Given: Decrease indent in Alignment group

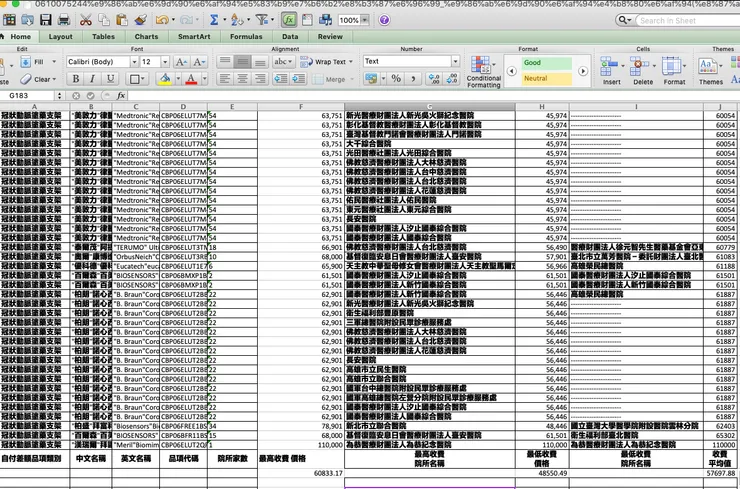Looking at the screenshot, I should coord(281,79).
